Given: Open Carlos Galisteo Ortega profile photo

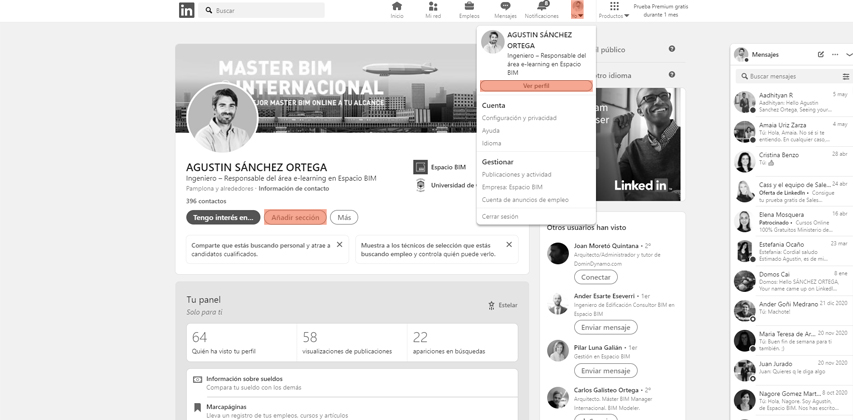Looking at the screenshot, I should (x=558, y=398).
